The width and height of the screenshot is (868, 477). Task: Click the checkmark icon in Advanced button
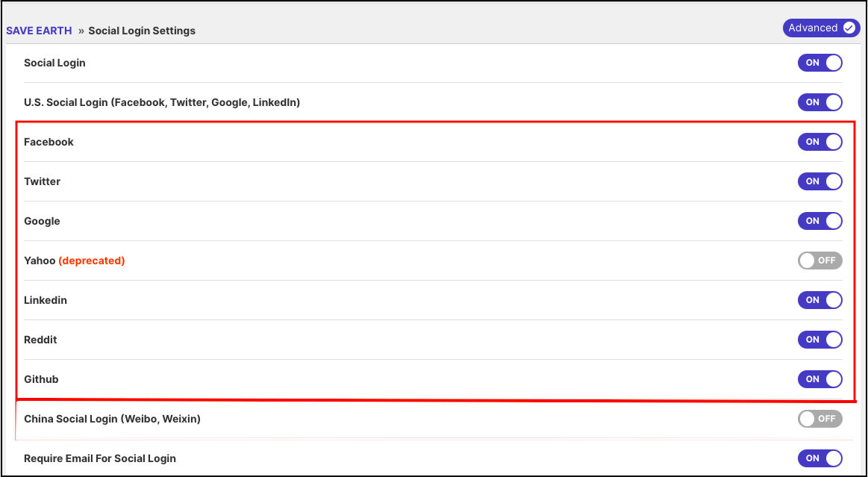pos(849,28)
